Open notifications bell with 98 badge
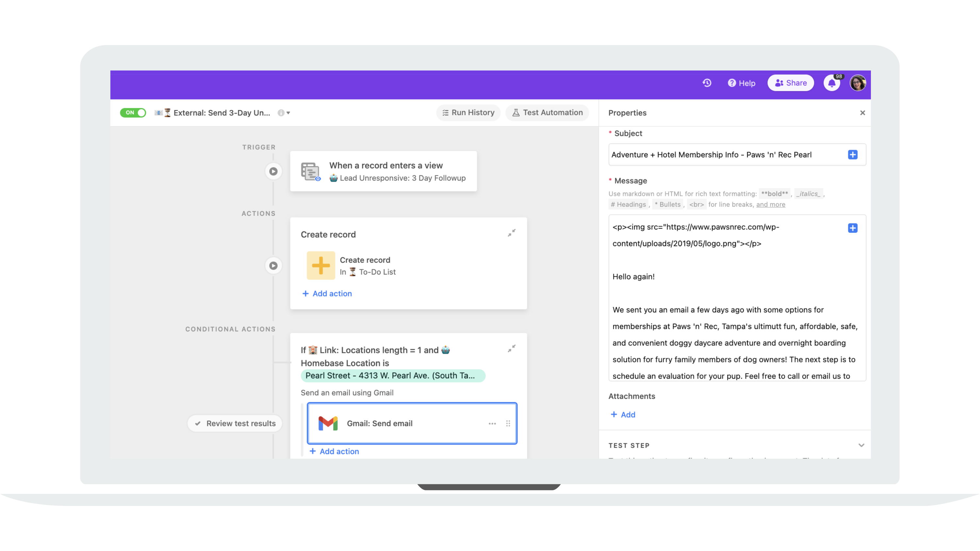 tap(832, 83)
